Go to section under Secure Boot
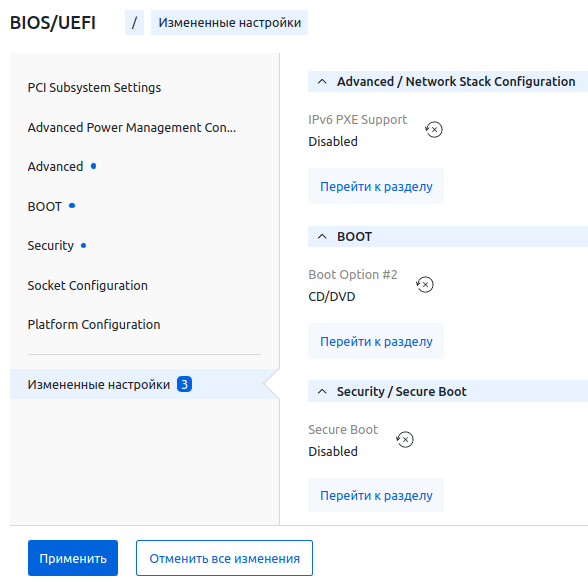 click(376, 495)
